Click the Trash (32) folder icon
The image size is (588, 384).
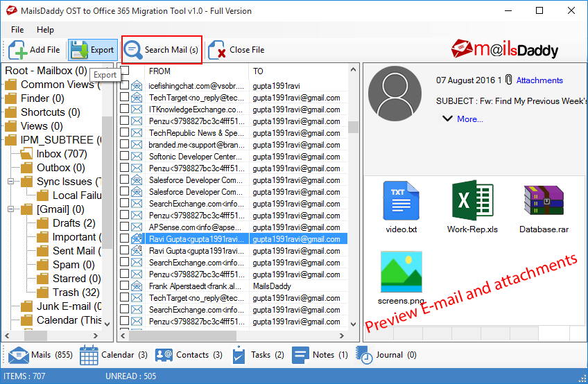(x=42, y=293)
